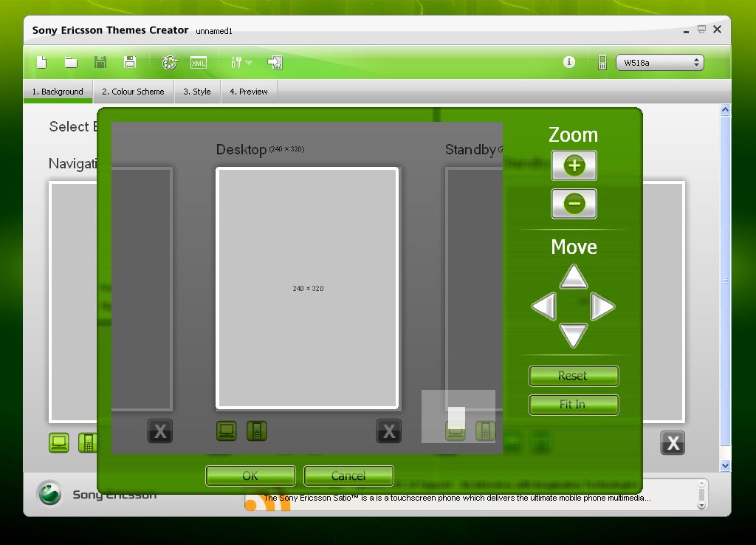Switch to the 3. Style tab
756x545 pixels.
(x=197, y=92)
